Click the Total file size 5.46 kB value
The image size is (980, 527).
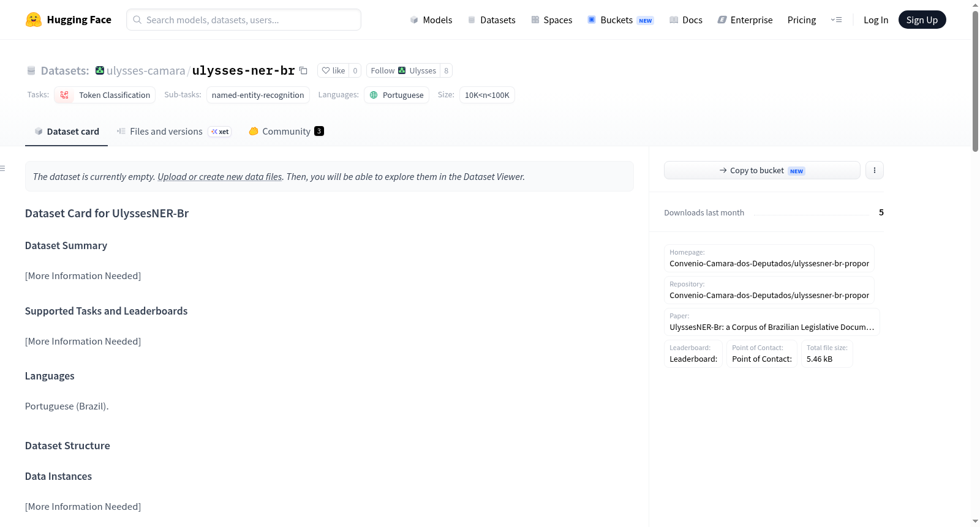tap(820, 359)
